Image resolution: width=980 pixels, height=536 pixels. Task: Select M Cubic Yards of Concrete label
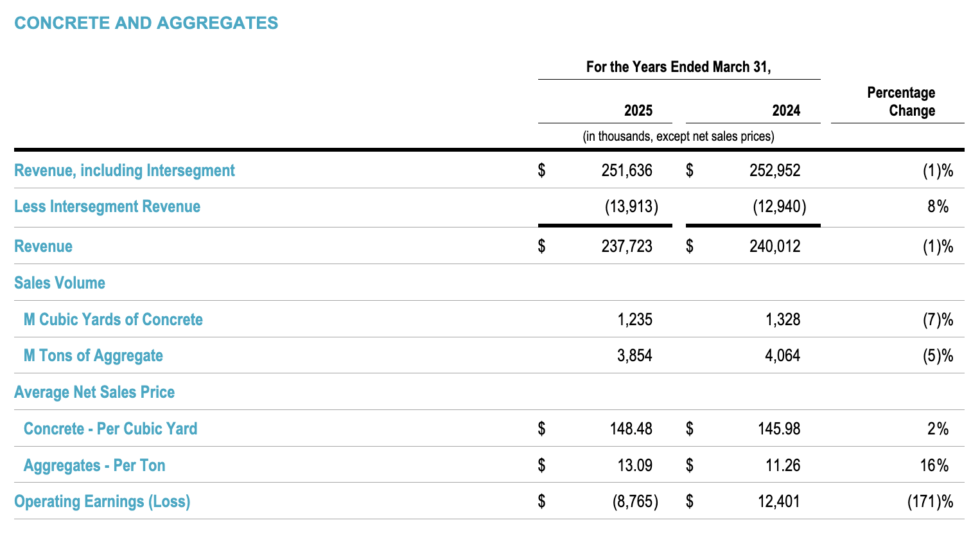point(112,319)
